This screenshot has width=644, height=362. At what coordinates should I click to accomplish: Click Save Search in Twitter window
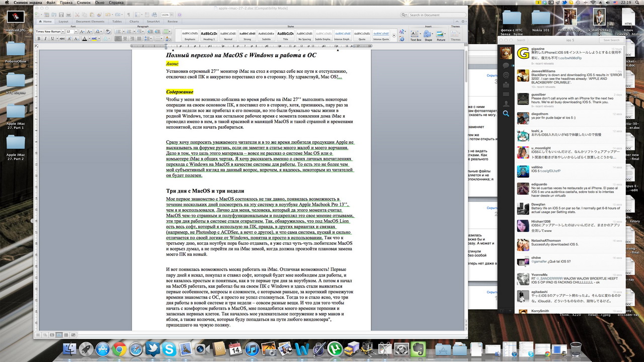[611, 40]
